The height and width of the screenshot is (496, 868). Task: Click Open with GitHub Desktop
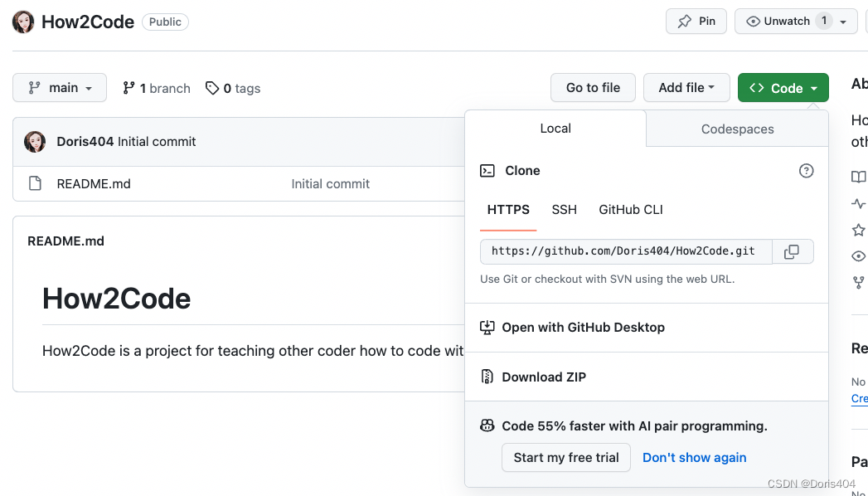[647, 327]
